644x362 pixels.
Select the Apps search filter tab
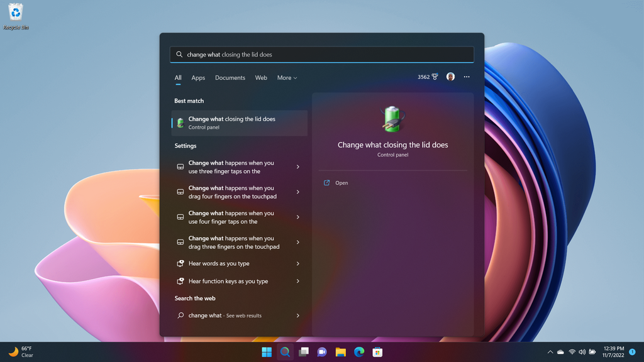(x=198, y=78)
